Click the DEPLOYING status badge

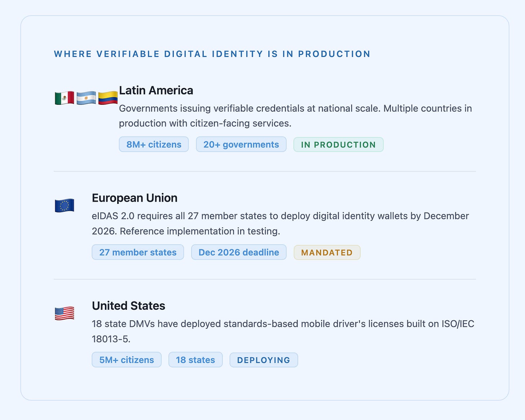coord(264,360)
